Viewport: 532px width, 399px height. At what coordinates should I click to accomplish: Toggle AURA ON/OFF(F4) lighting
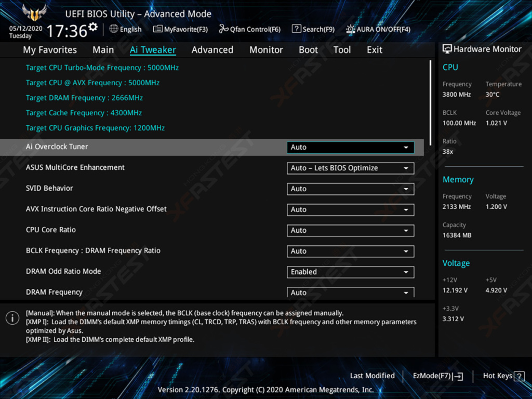tap(378, 29)
